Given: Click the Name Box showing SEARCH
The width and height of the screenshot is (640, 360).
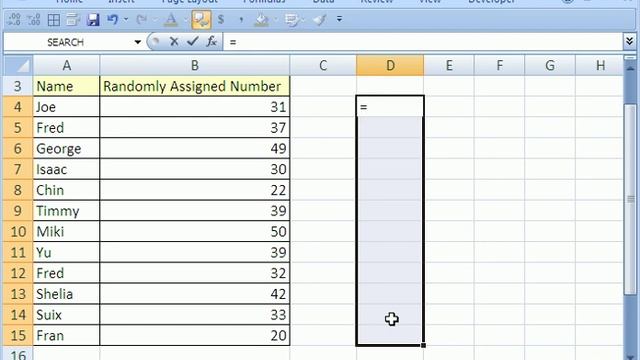Looking at the screenshot, I should pyautogui.click(x=65, y=42).
